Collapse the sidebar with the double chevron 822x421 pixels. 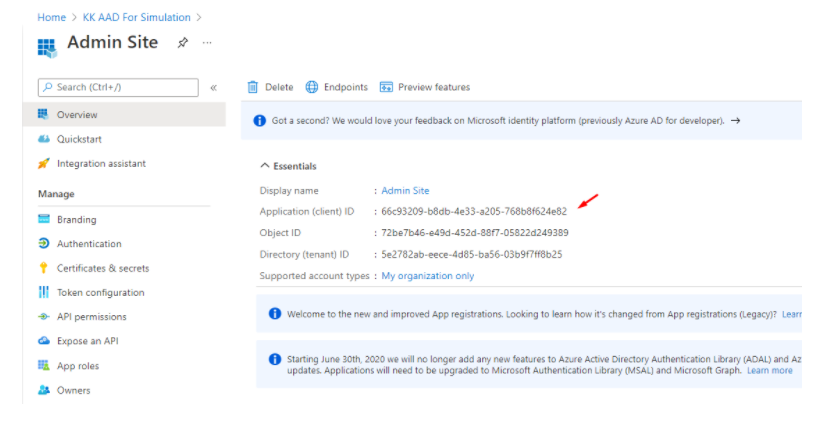tap(213, 88)
